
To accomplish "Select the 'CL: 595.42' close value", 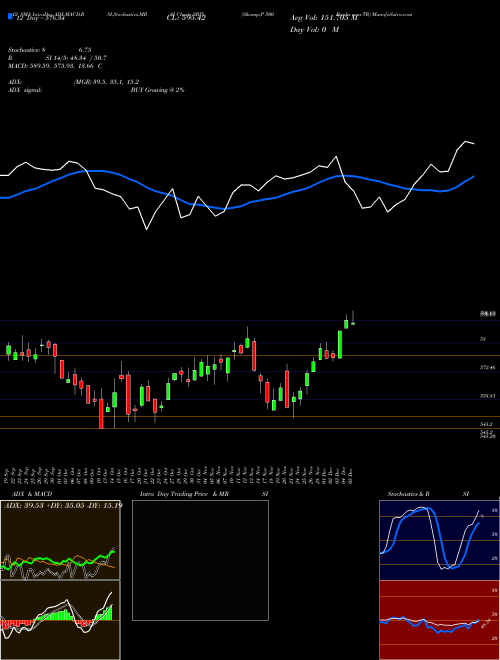I will 187,18.
